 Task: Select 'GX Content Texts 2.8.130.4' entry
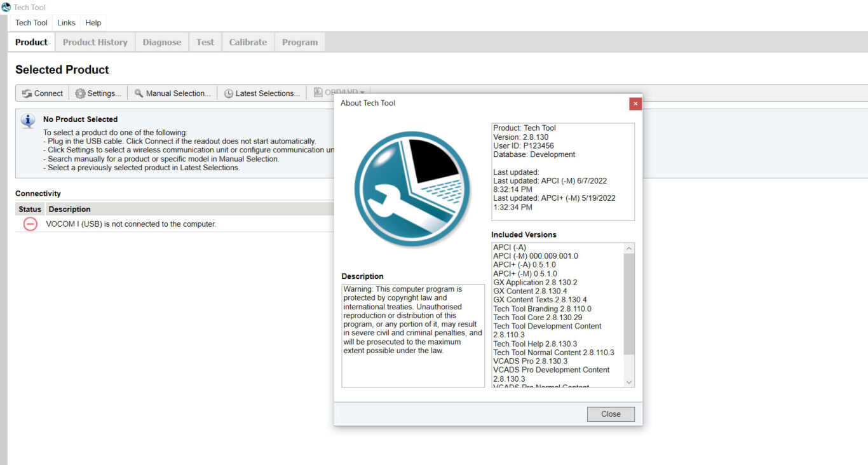540,300
